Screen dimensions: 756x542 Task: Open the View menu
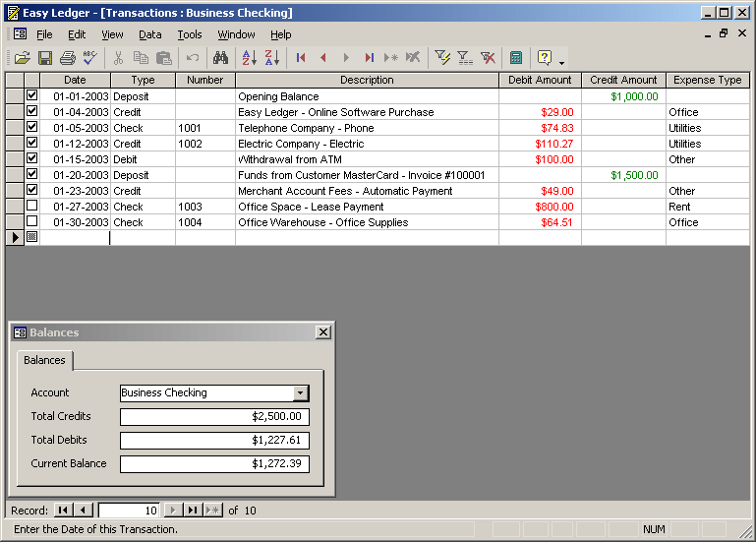click(x=112, y=34)
